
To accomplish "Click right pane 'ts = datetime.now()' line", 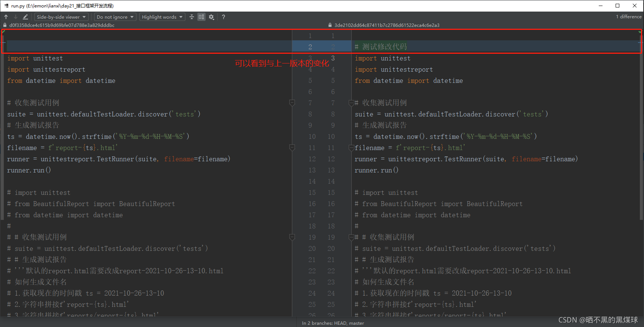I will (x=446, y=137).
